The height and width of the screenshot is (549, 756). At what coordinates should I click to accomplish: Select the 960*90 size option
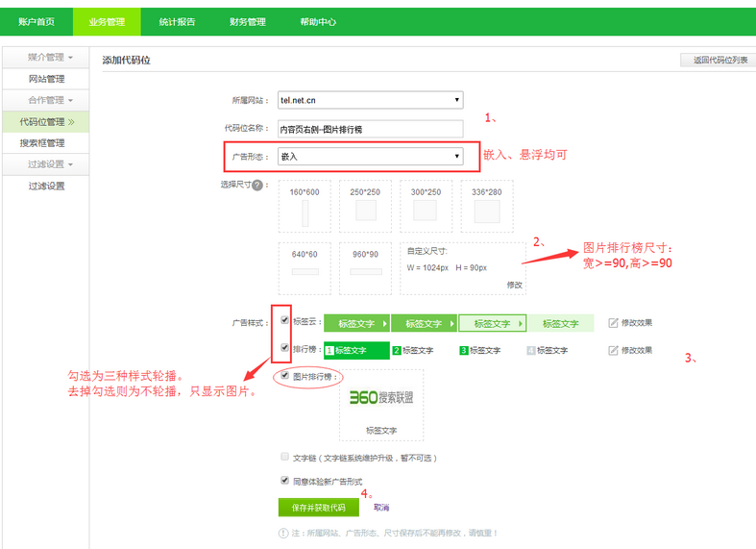point(365,268)
